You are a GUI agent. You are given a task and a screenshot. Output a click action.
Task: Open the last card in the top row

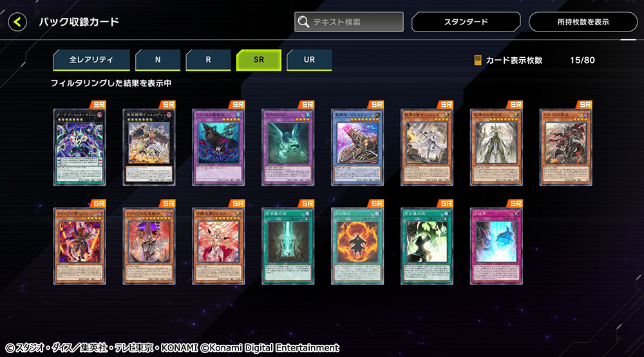(x=565, y=147)
